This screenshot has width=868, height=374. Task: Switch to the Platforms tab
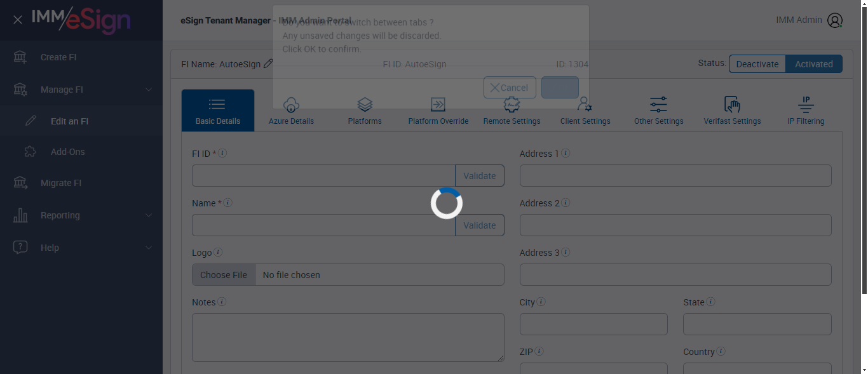365,110
